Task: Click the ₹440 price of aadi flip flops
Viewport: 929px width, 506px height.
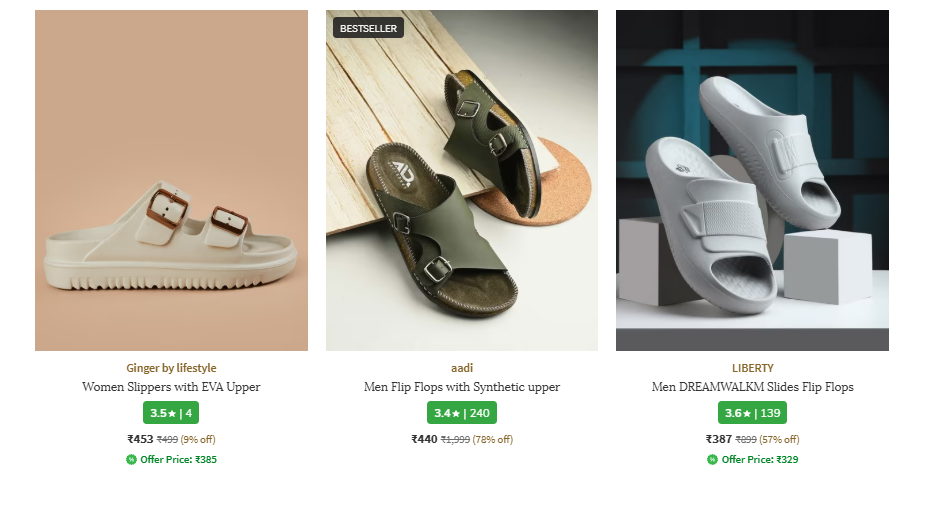Action: point(424,439)
